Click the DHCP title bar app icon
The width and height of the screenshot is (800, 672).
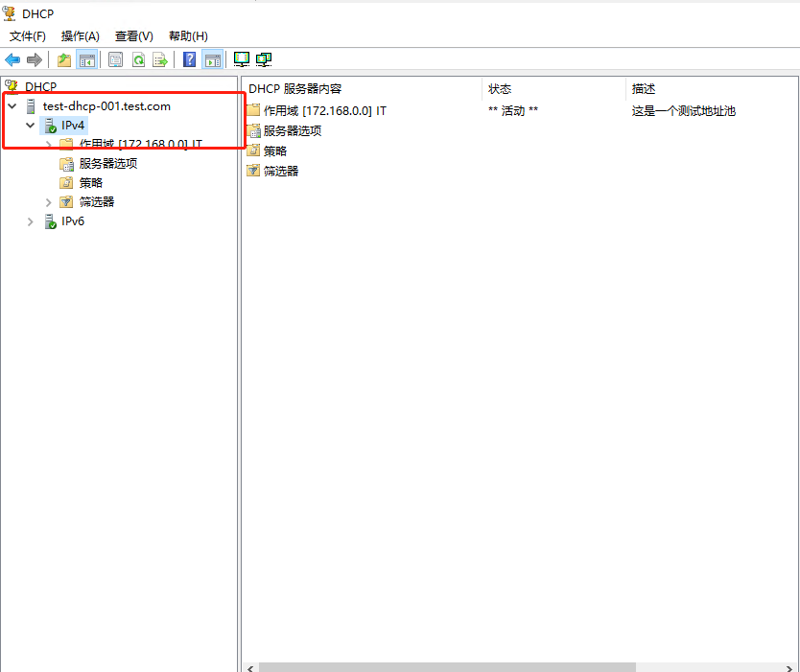pos(10,13)
